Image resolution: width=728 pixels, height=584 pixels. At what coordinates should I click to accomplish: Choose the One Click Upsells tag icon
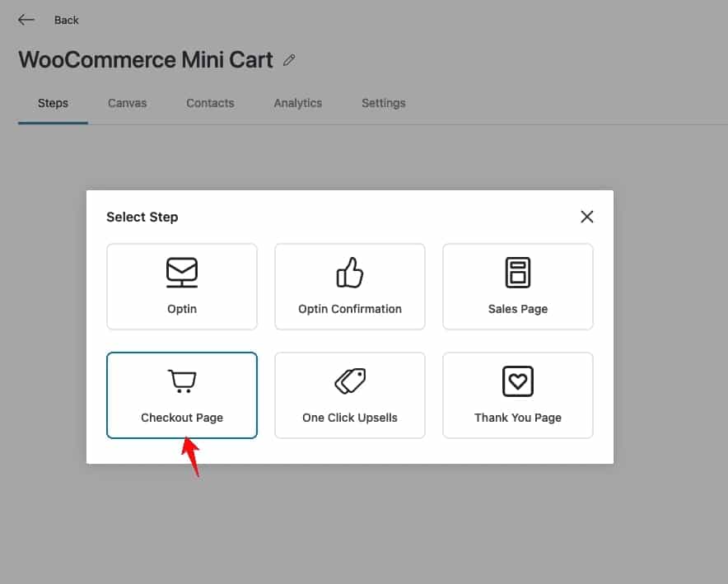point(350,381)
